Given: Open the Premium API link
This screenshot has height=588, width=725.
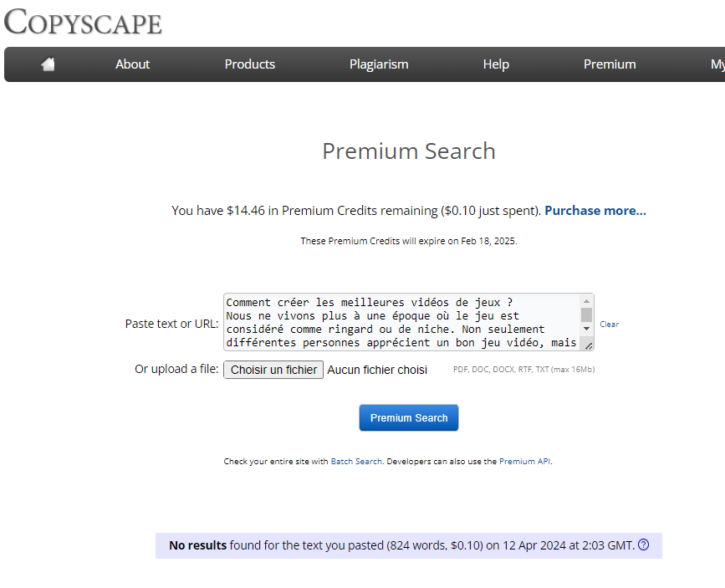Looking at the screenshot, I should tap(525, 461).
